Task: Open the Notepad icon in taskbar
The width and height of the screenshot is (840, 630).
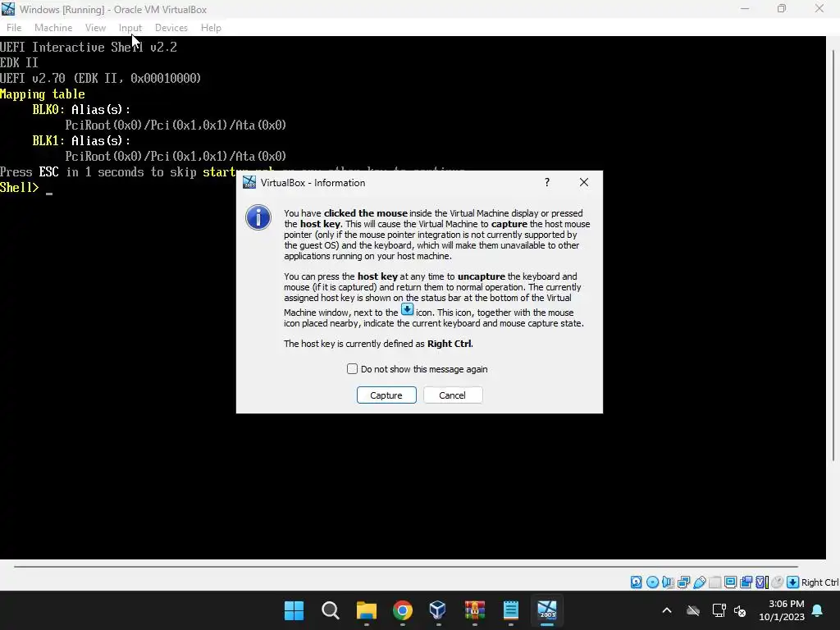Action: (x=510, y=610)
